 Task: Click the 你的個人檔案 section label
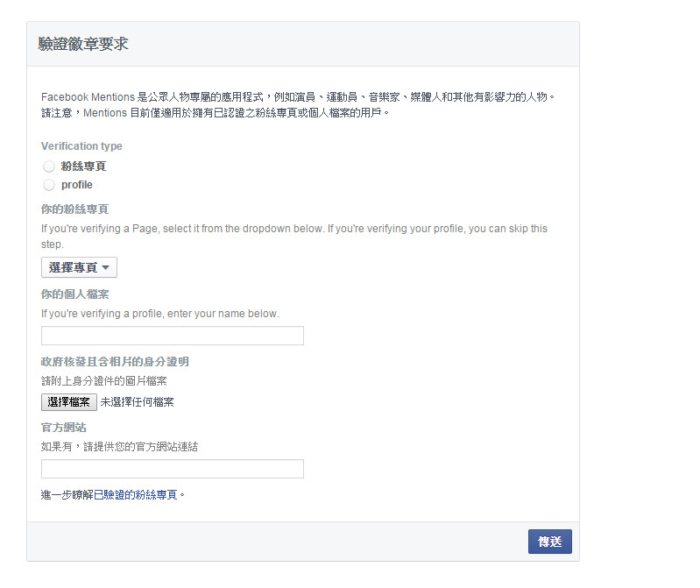tap(74, 294)
